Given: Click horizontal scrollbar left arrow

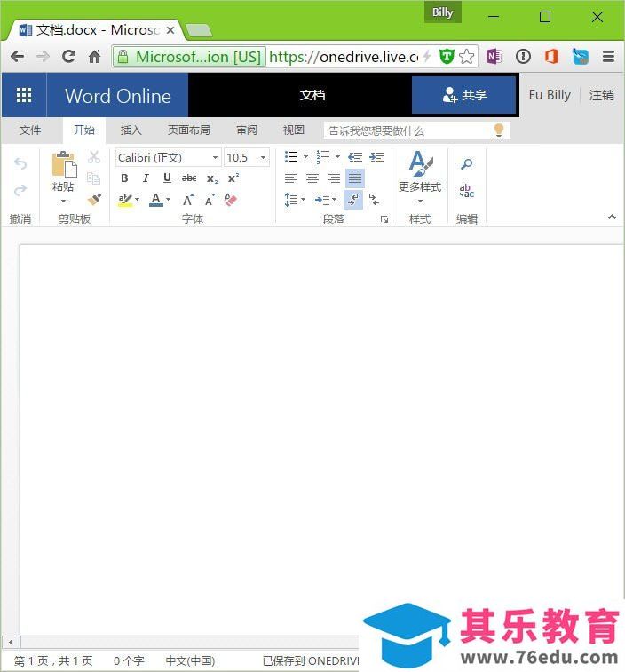Looking at the screenshot, I should pyautogui.click(x=11, y=642).
